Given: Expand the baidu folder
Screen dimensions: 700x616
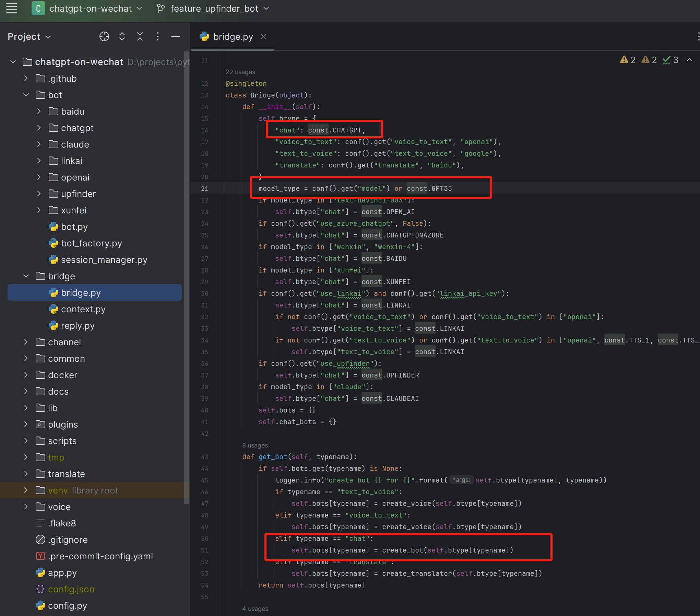Looking at the screenshot, I should point(39,111).
